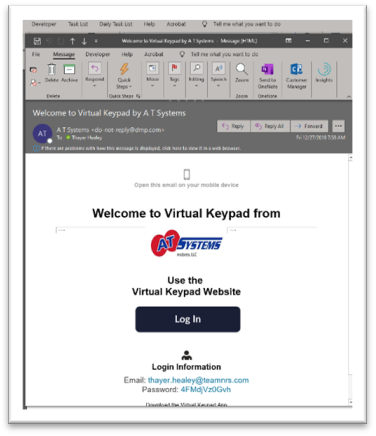Open the Tags flag dropdown
This screenshot has height=436, width=376.
[x=174, y=75]
